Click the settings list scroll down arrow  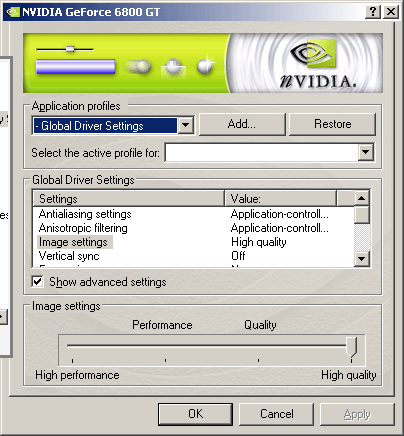(x=362, y=258)
